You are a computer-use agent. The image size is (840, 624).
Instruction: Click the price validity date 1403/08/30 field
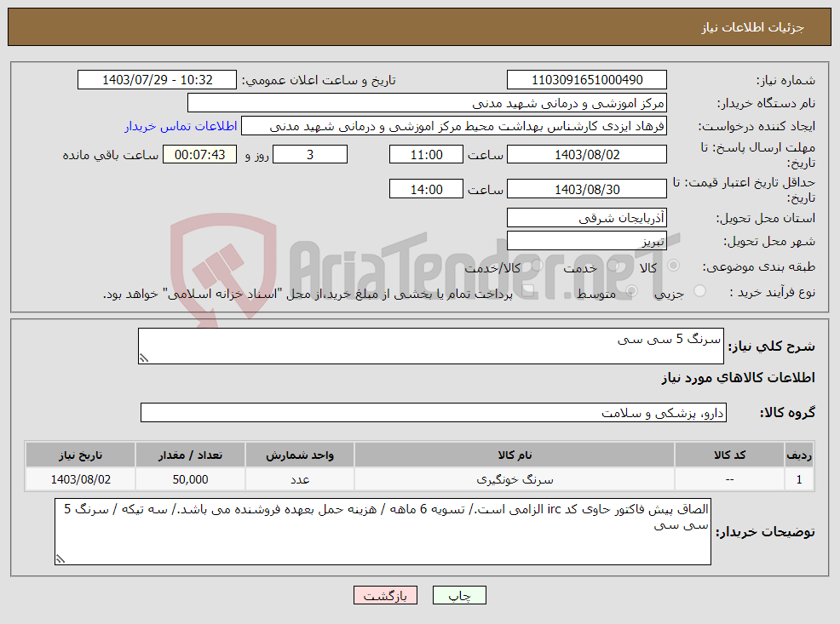(x=587, y=190)
